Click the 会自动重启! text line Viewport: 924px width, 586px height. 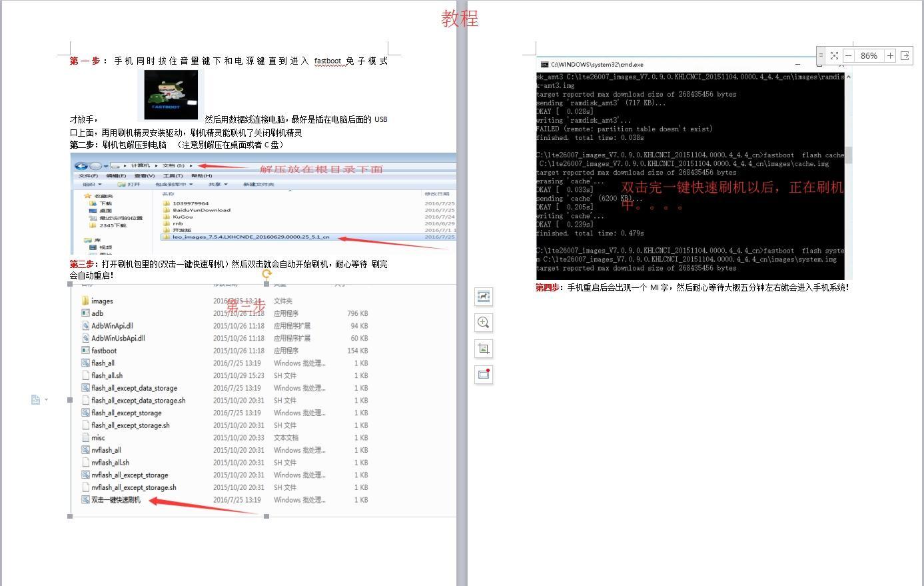92,275
